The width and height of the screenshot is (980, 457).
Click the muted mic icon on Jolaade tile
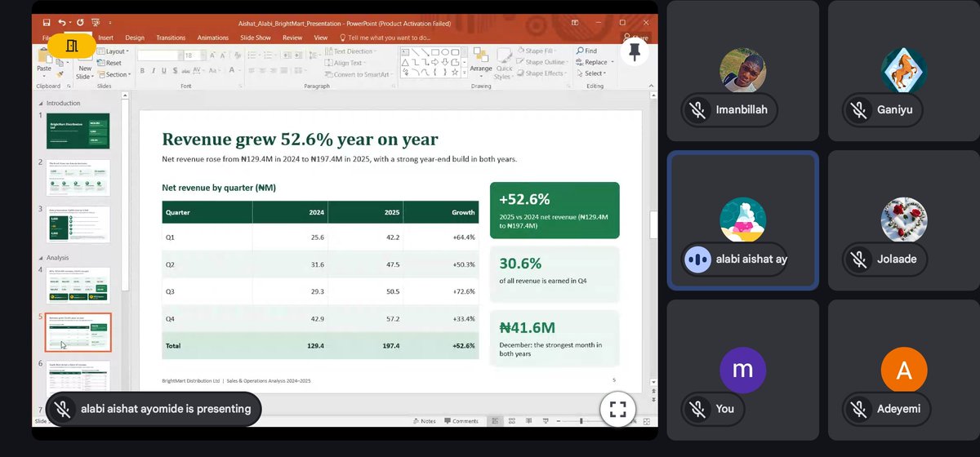point(857,259)
